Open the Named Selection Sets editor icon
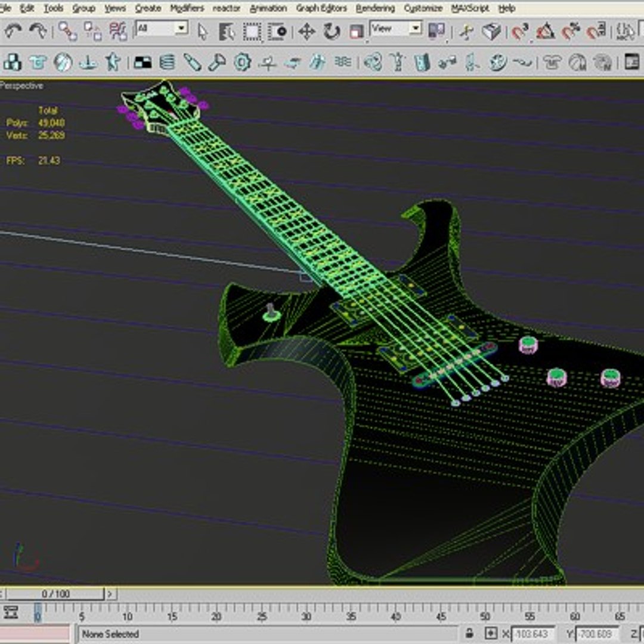Image resolution: width=644 pixels, height=644 pixels. tap(625, 31)
